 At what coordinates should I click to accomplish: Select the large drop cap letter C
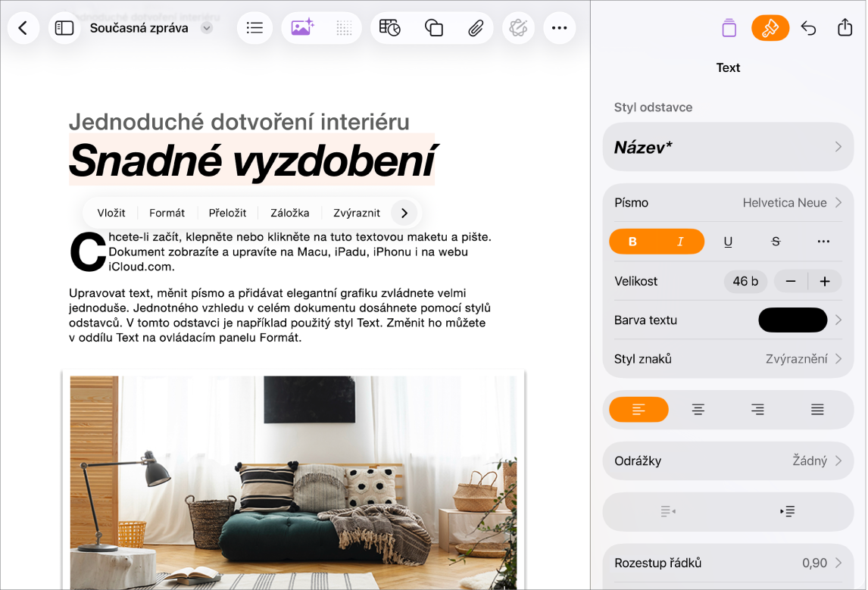(x=87, y=251)
